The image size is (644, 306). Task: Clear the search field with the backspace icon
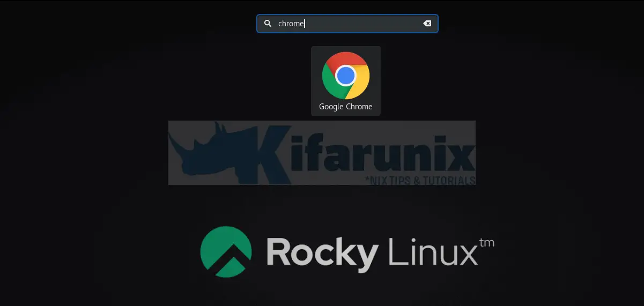427,24
